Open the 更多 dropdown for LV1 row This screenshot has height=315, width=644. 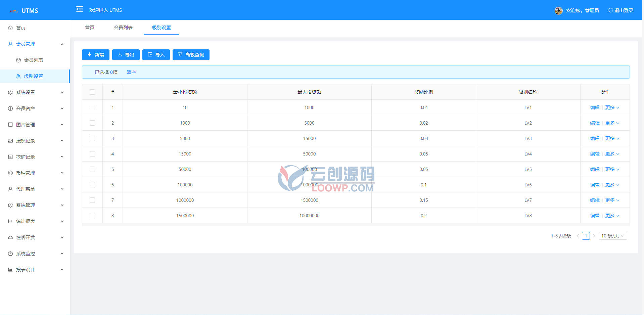(612, 107)
